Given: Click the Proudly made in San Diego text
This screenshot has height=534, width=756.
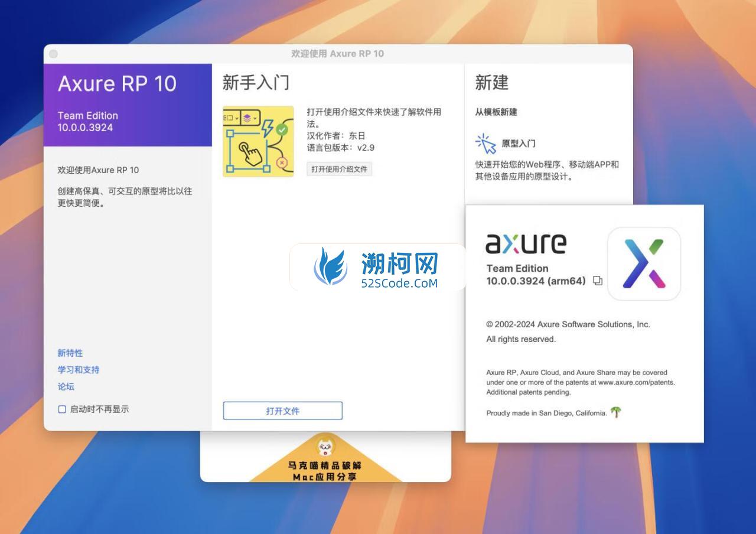Looking at the screenshot, I should point(546,413).
